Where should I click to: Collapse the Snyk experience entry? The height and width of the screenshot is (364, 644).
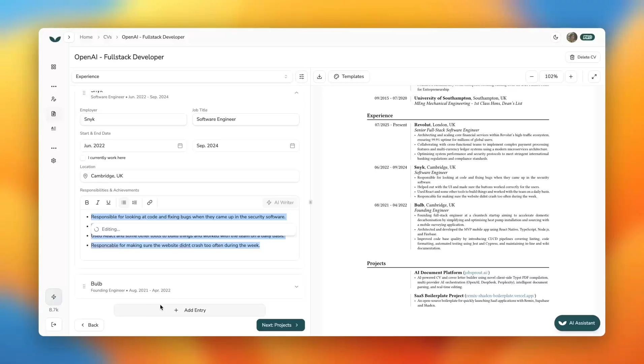tap(296, 93)
